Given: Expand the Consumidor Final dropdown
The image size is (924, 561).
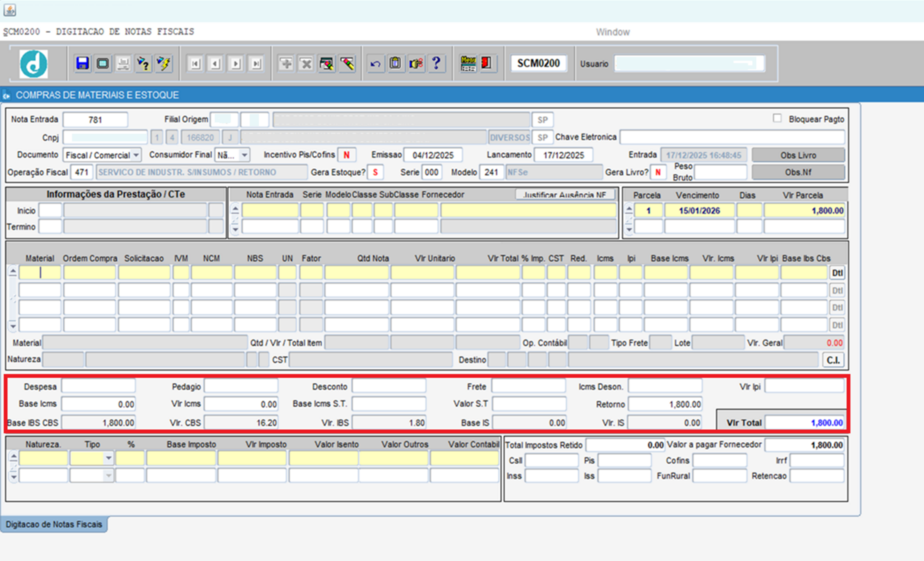Looking at the screenshot, I should tap(244, 155).
